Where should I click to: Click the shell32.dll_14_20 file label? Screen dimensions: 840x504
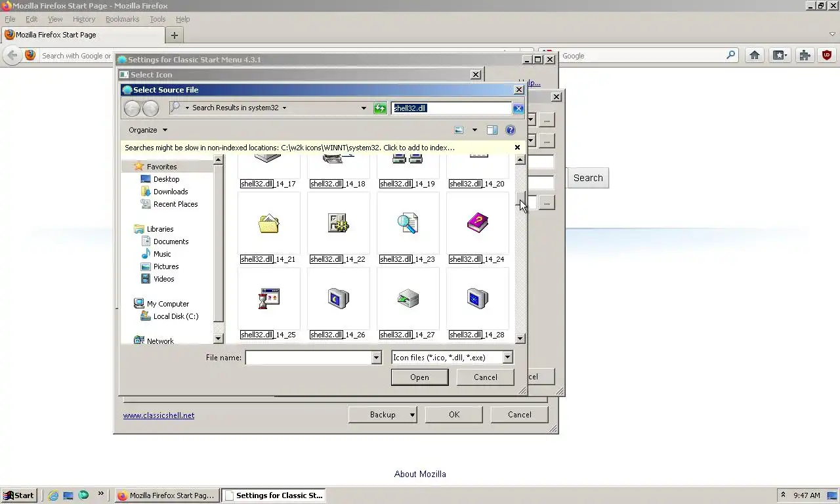point(476,184)
